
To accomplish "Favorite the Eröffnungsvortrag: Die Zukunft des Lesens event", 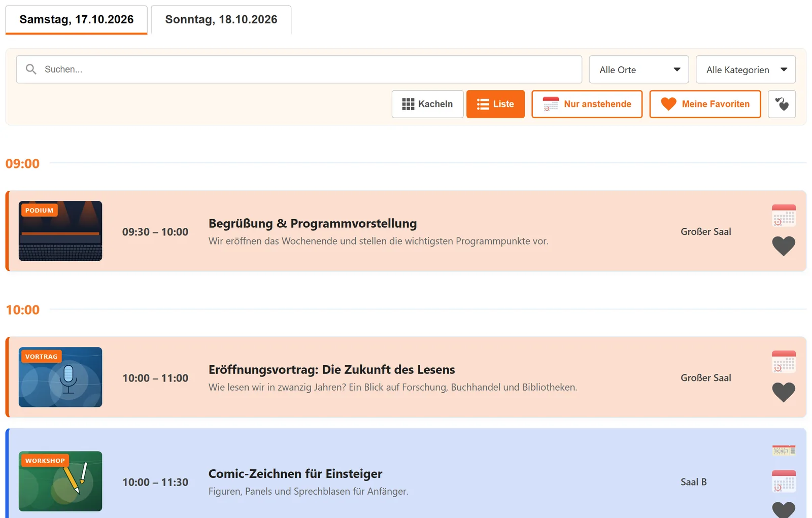I will pos(784,392).
